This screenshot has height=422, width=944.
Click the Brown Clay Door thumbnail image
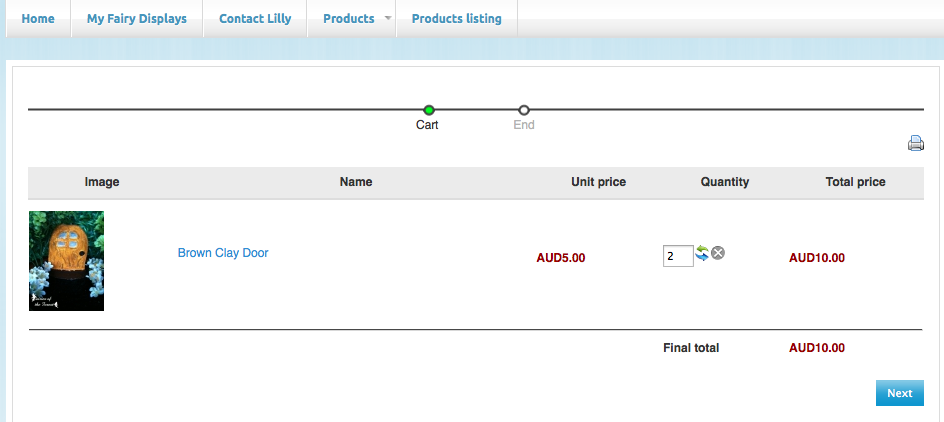(66, 261)
